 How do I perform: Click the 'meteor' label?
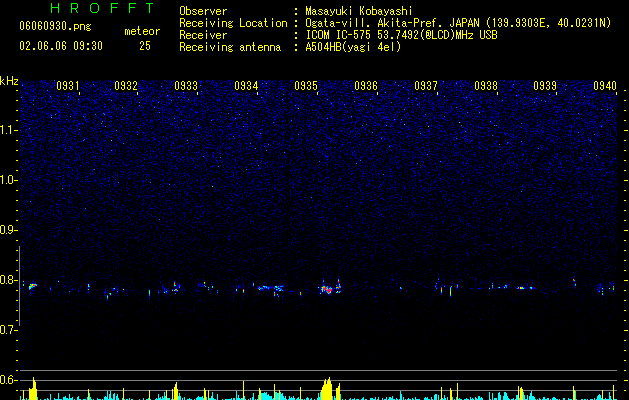point(142,31)
